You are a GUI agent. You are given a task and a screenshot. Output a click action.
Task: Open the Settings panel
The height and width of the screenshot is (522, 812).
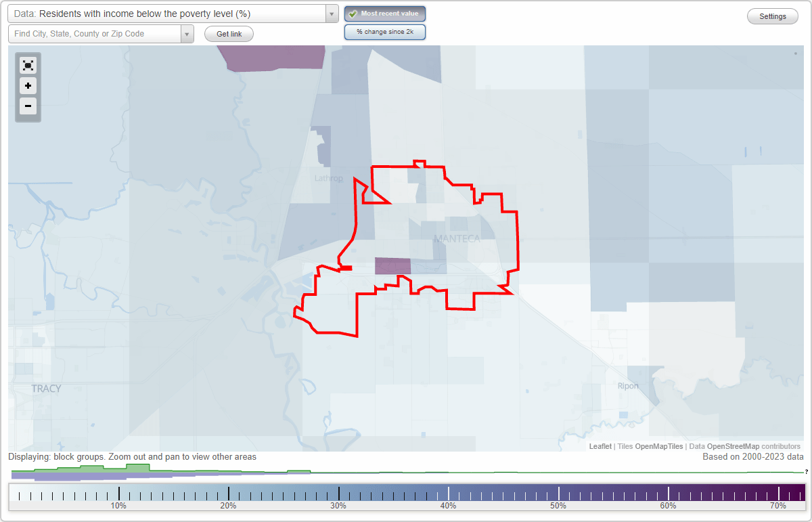click(x=772, y=16)
